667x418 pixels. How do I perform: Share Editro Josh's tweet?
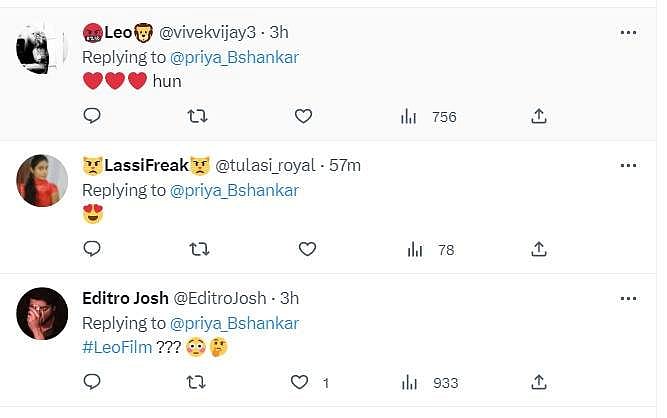pyautogui.click(x=539, y=382)
